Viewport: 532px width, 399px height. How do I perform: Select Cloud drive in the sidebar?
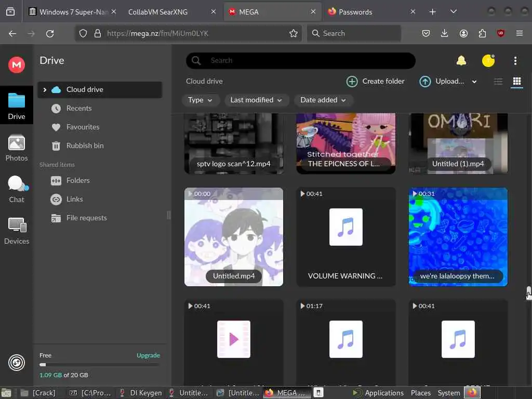tap(99, 89)
